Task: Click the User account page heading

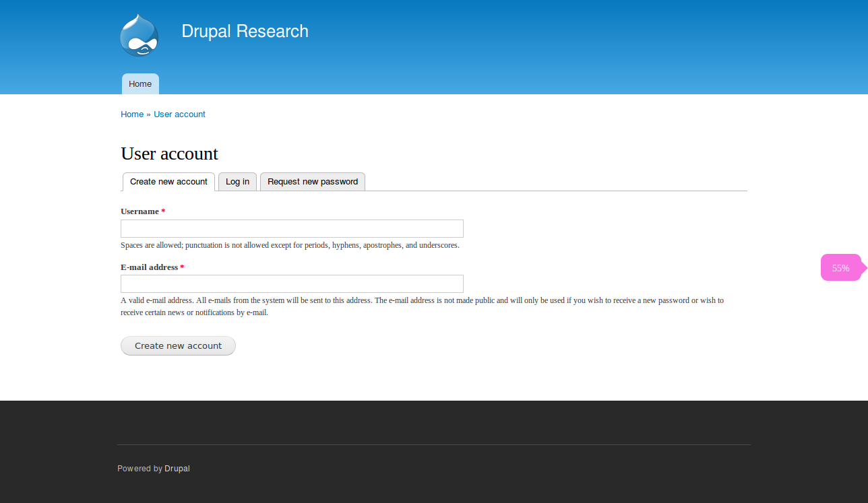Action: coord(169,154)
